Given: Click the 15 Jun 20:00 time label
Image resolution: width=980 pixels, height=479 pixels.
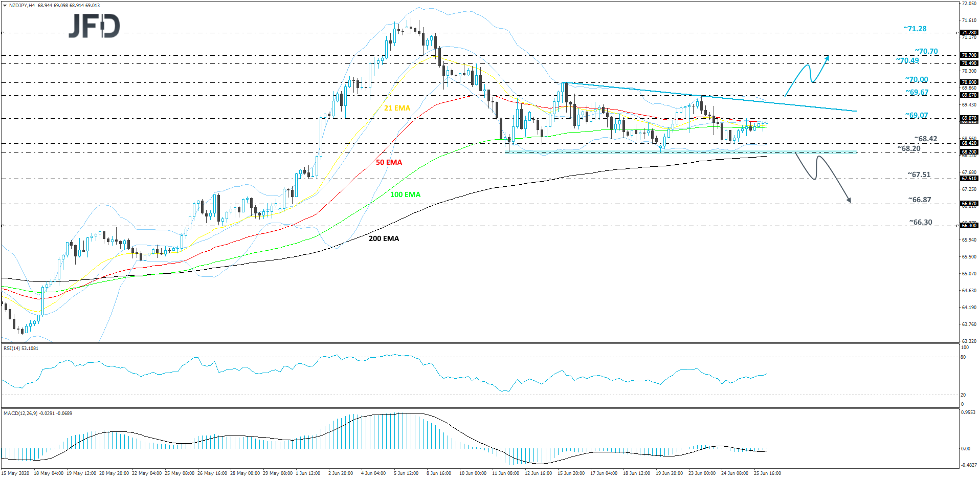Looking at the screenshot, I should tap(571, 473).
